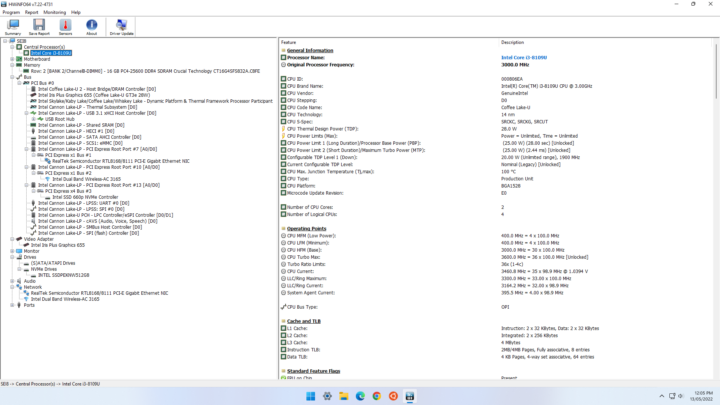Viewport: 720px width, 405px height.
Task: Click the Save Report toolbar icon
Action: tap(39, 27)
